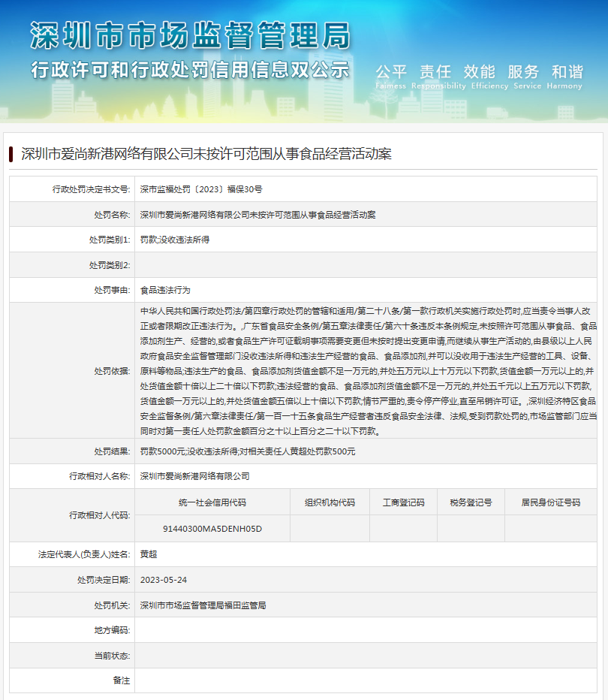Viewport: 608px width, 700px height.
Task: Click the 行政许可和行政处罚信用信息双公示 subtitle
Action: coord(190,71)
